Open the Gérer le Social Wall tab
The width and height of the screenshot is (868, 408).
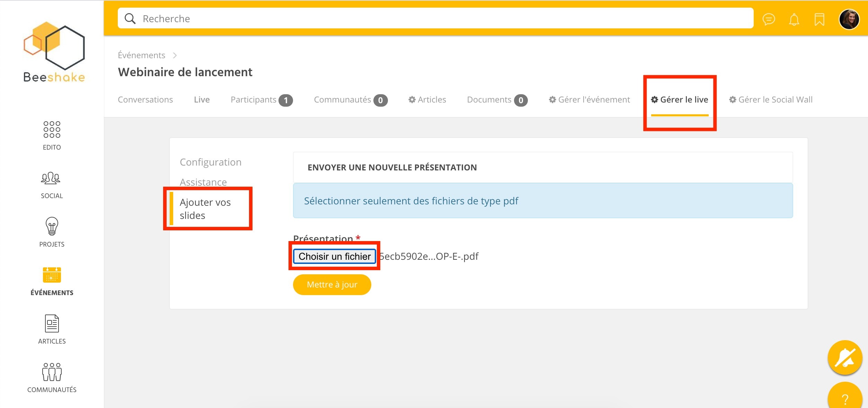point(771,100)
